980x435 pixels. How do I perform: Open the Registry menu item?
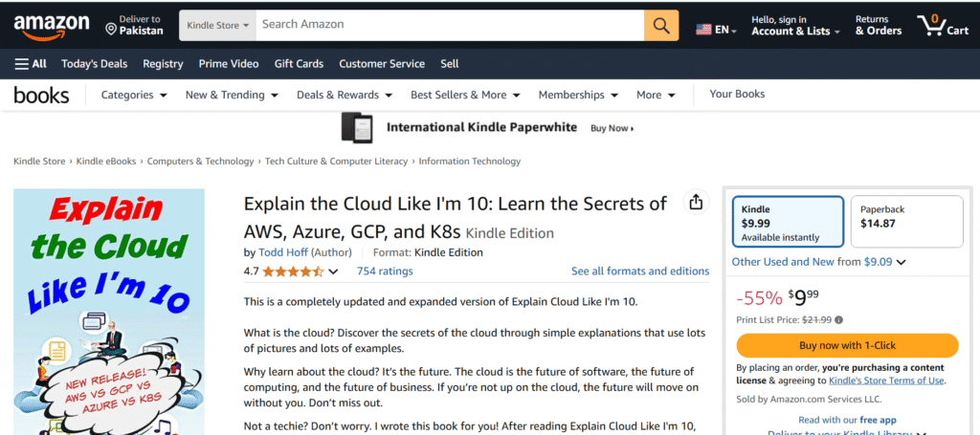(163, 64)
